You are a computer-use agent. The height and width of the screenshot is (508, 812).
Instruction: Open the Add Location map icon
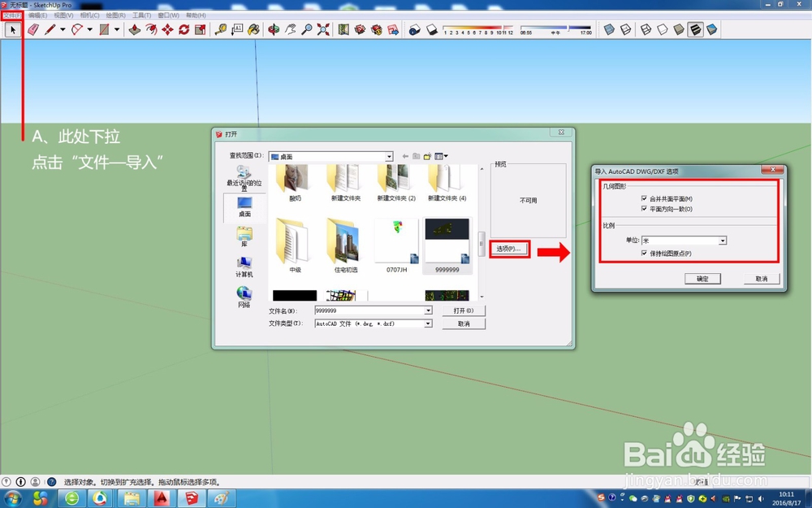pos(343,29)
